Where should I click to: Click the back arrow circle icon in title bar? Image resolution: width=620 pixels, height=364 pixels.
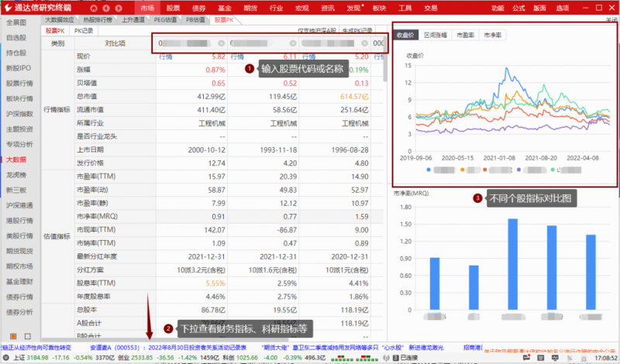106,8
